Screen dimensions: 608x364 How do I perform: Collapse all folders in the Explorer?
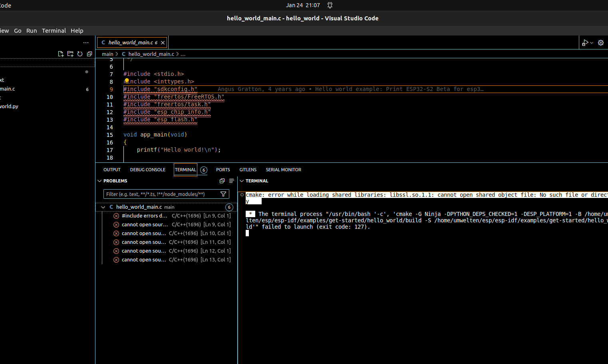pyautogui.click(x=89, y=54)
